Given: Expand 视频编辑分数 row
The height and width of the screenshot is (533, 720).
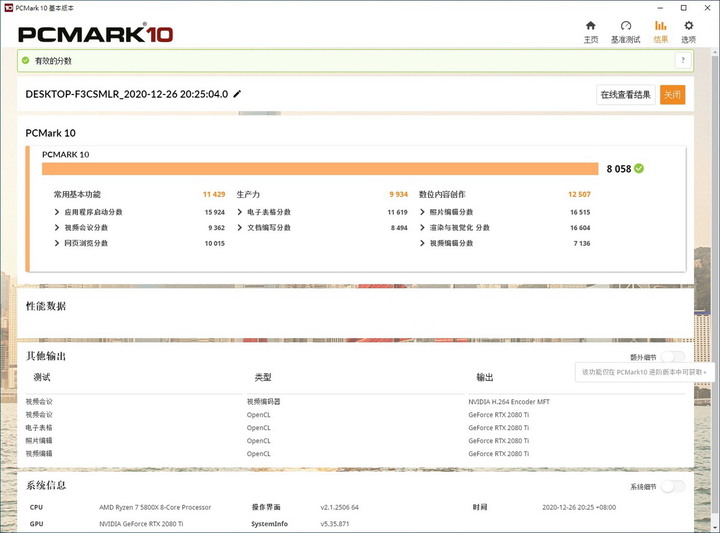Looking at the screenshot, I should pos(422,243).
